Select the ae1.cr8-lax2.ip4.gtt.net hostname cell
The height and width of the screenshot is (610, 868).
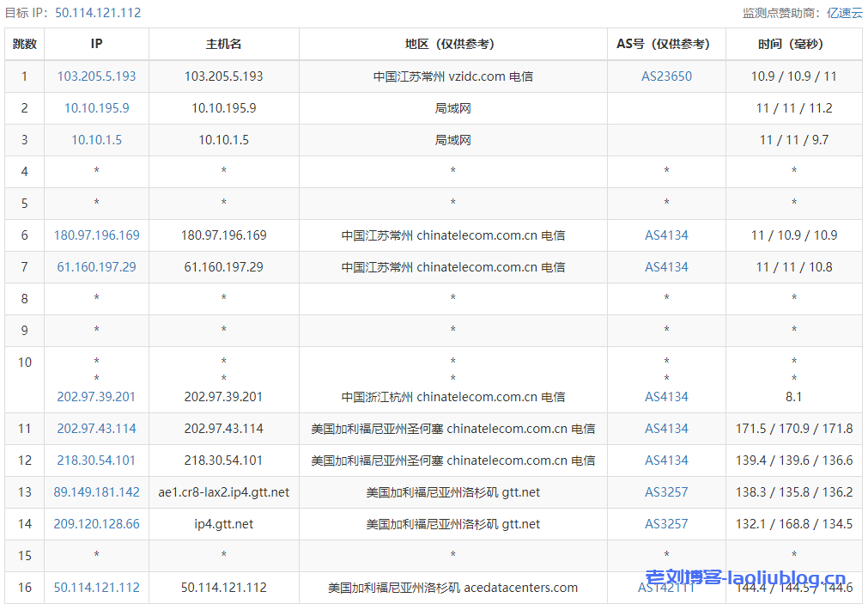pos(223,492)
